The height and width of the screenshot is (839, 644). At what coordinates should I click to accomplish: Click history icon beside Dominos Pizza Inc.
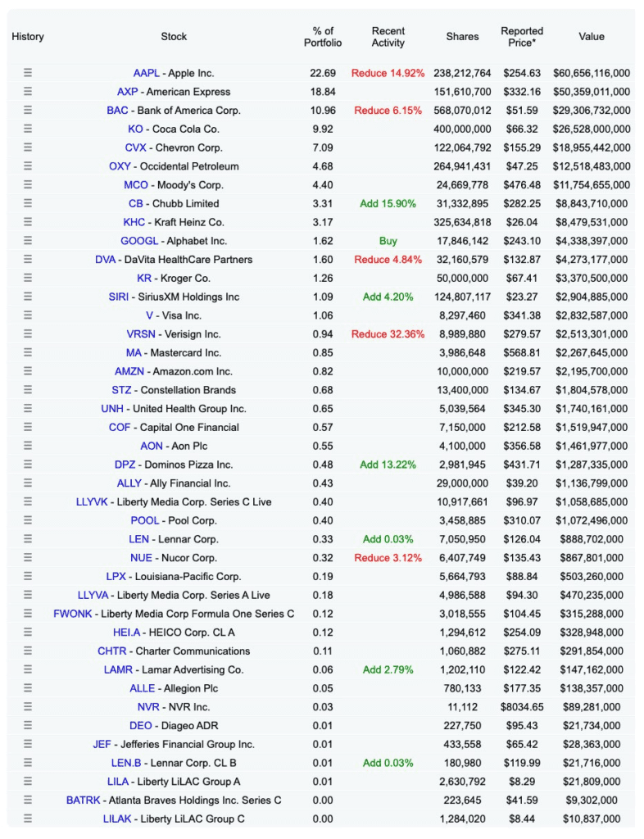28,465
